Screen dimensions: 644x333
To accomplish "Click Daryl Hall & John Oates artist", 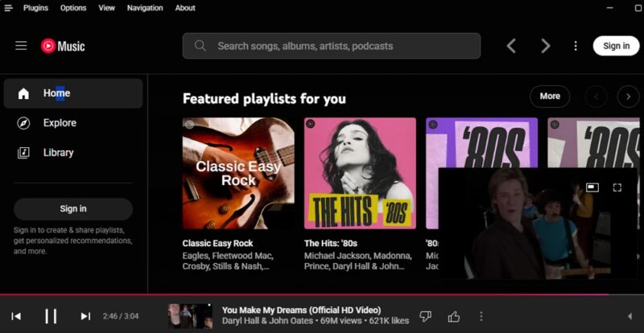I will click(x=267, y=321).
